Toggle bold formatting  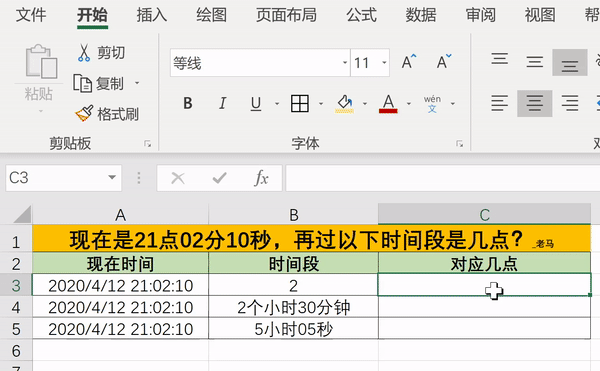[188, 103]
